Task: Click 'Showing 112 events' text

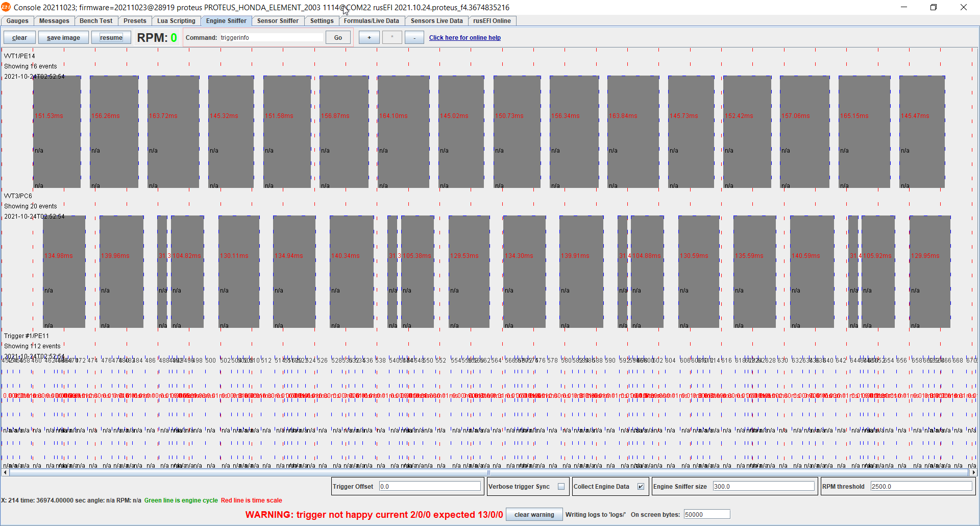Action: (x=32, y=346)
